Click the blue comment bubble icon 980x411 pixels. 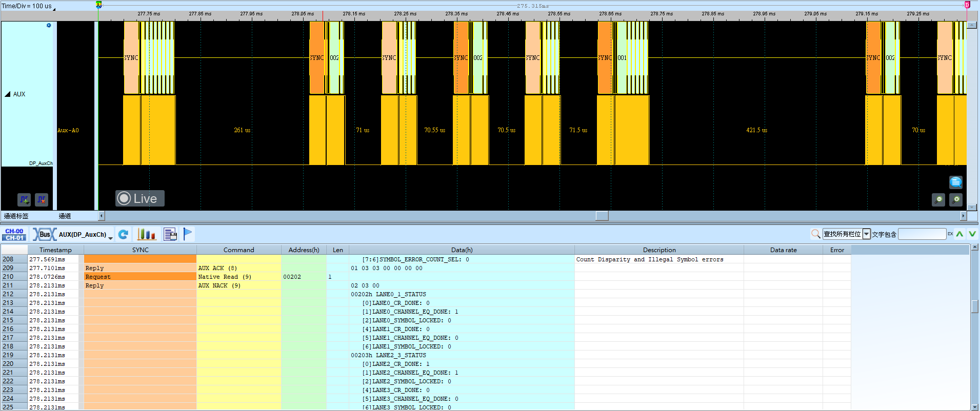(955, 182)
